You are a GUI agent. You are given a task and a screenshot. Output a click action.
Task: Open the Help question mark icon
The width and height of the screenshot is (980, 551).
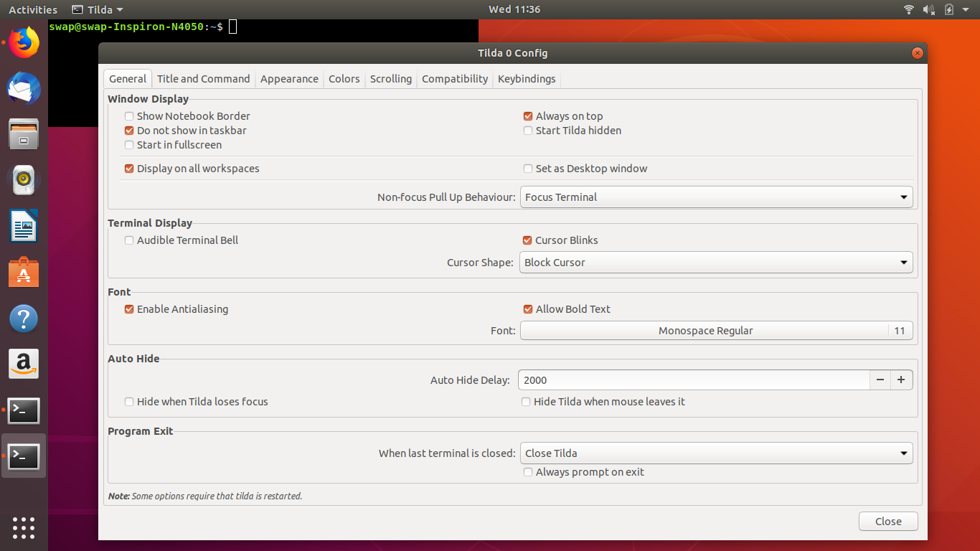tap(24, 319)
